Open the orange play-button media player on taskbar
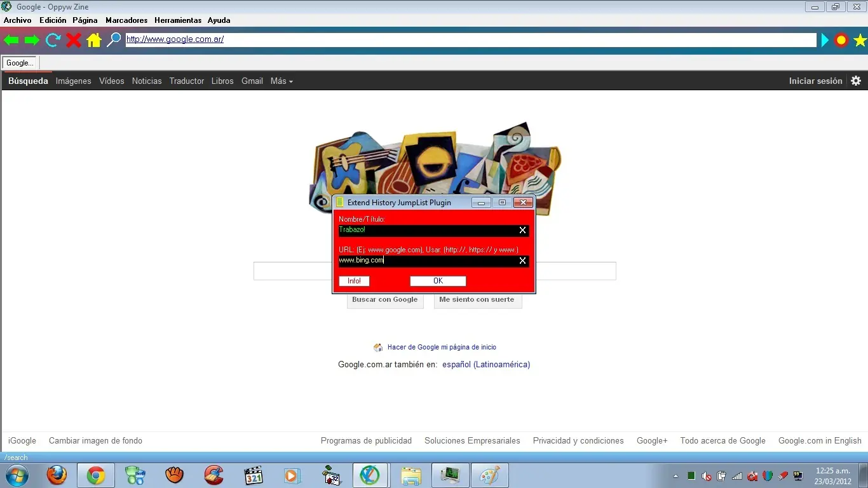 [292, 475]
